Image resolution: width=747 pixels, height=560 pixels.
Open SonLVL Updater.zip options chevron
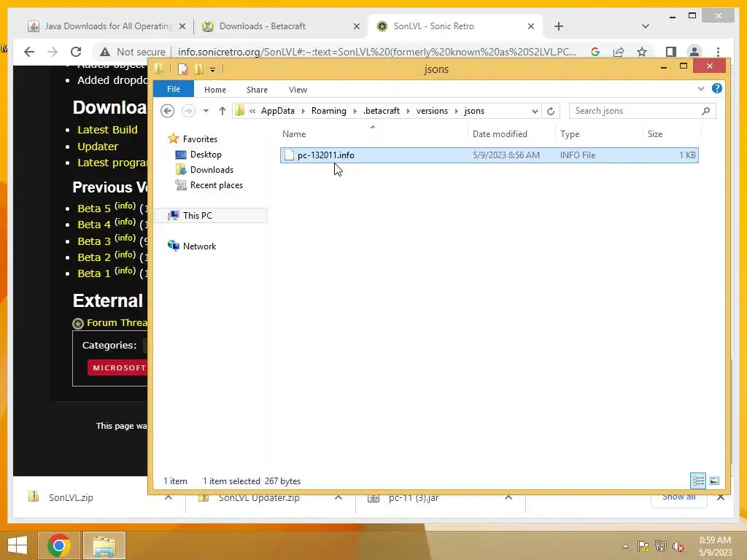[338, 497]
